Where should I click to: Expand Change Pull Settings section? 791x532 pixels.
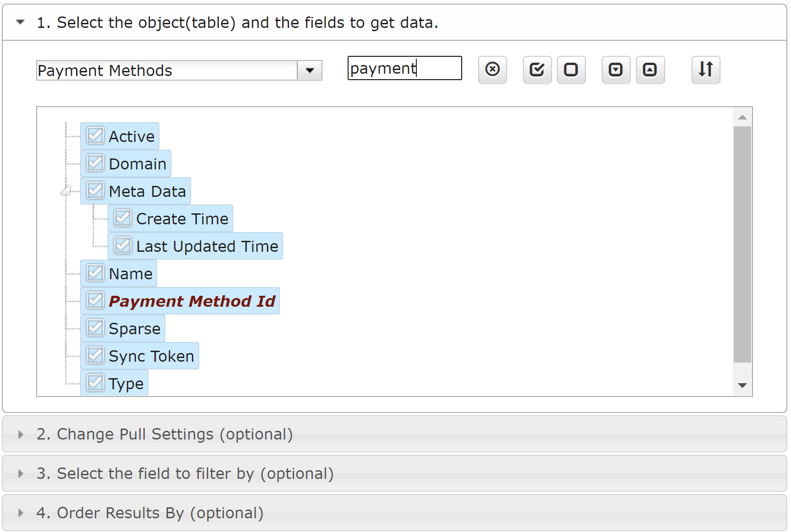pyautogui.click(x=394, y=434)
